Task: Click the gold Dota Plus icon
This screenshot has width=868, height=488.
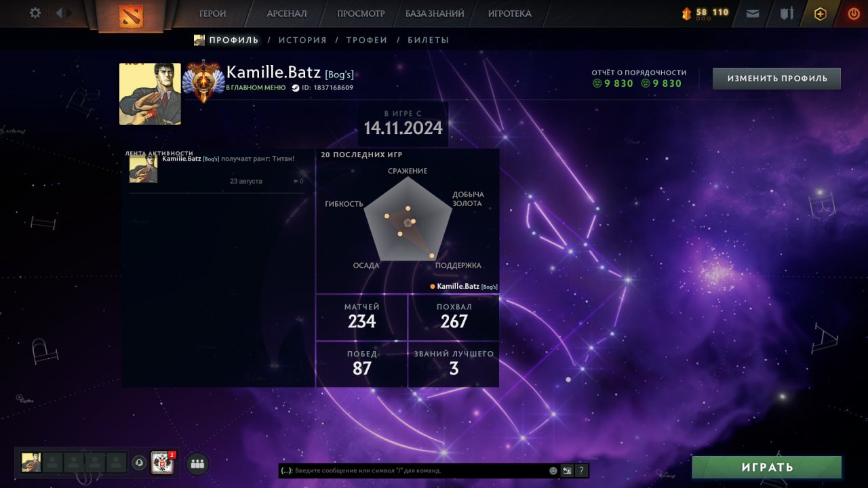Action: (820, 14)
